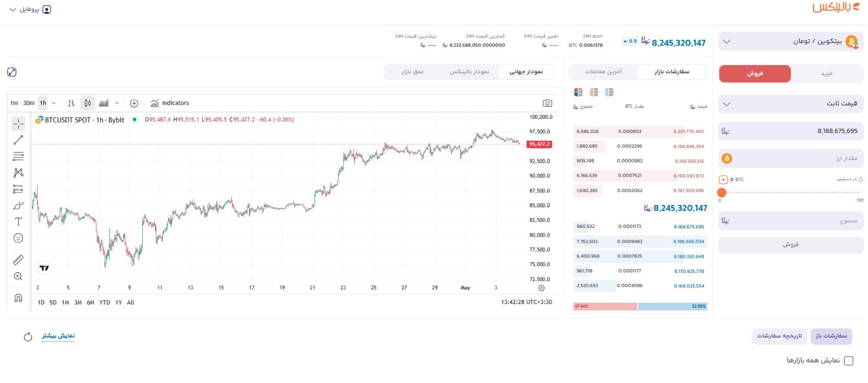
Task: Click the Ballinex logo
Action: pyautogui.click(x=835, y=7)
